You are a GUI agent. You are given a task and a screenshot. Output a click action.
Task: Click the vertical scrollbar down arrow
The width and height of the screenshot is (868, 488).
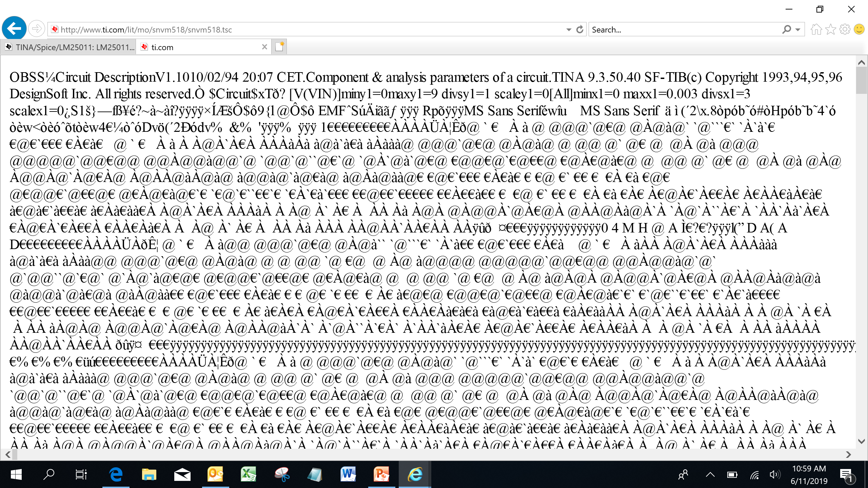pyautogui.click(x=862, y=441)
